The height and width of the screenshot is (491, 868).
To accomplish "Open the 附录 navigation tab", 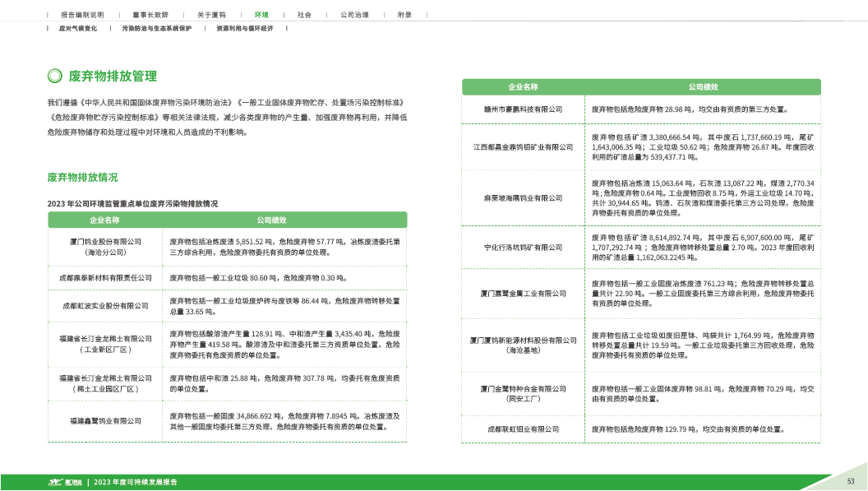I will (404, 15).
